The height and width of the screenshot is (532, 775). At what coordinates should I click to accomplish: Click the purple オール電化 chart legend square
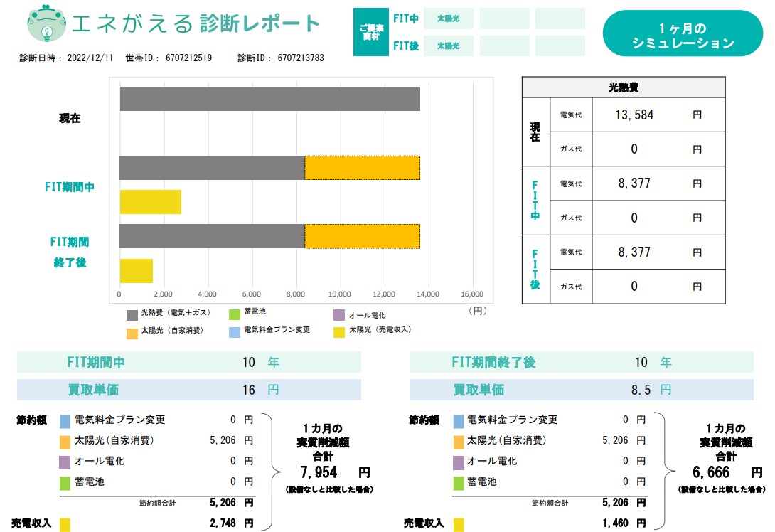tap(339, 314)
